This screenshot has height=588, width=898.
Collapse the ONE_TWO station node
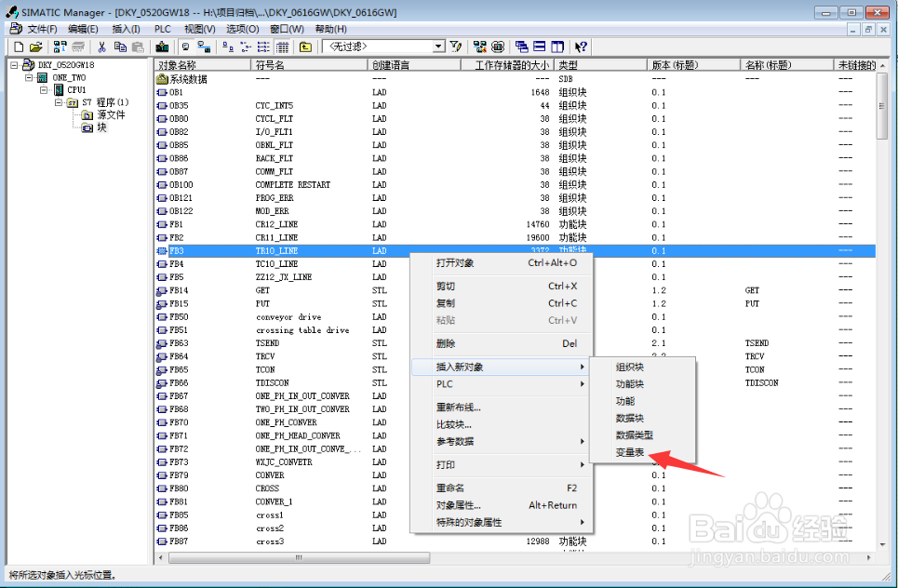(29, 77)
